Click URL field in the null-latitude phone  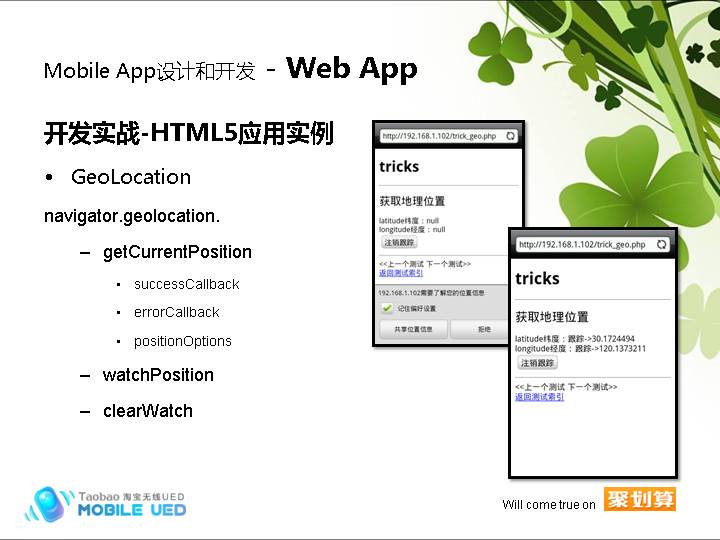click(440, 135)
